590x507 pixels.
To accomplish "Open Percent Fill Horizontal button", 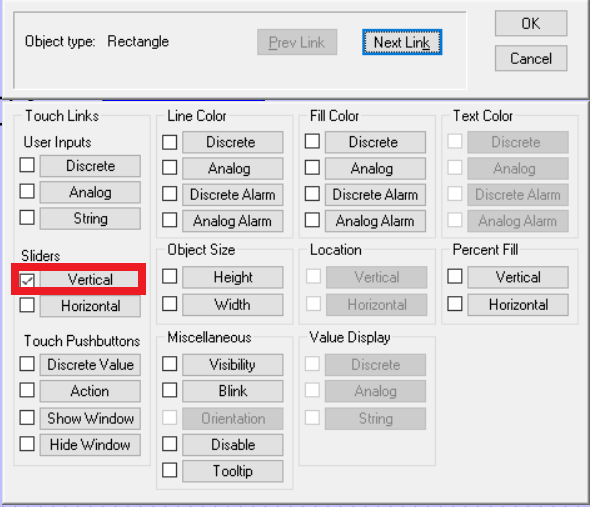I will (518, 305).
